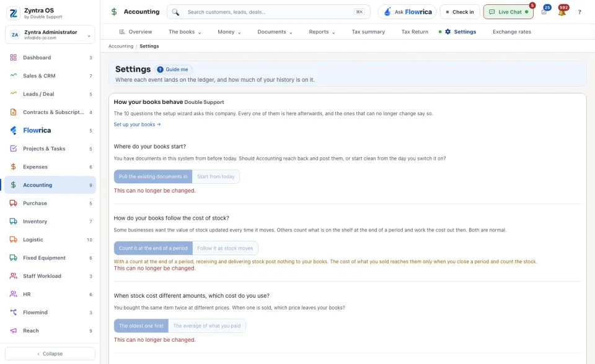Click the Overview chart icon

click(x=122, y=32)
